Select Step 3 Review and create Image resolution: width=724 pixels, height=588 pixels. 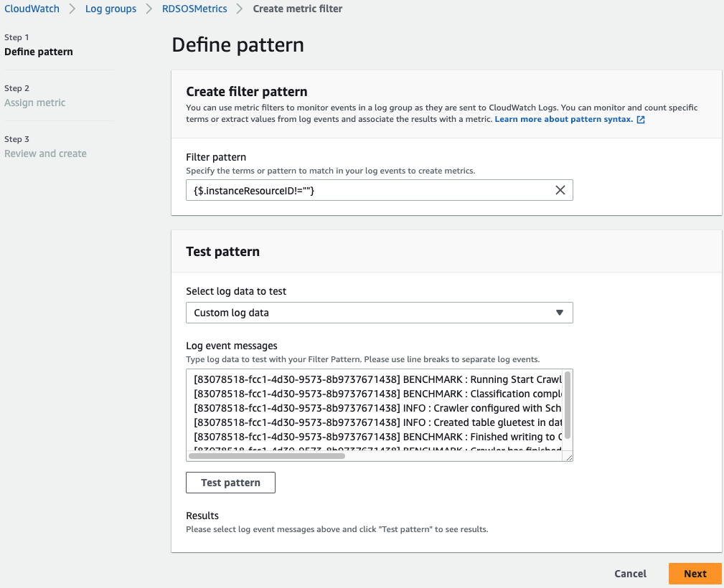point(45,153)
